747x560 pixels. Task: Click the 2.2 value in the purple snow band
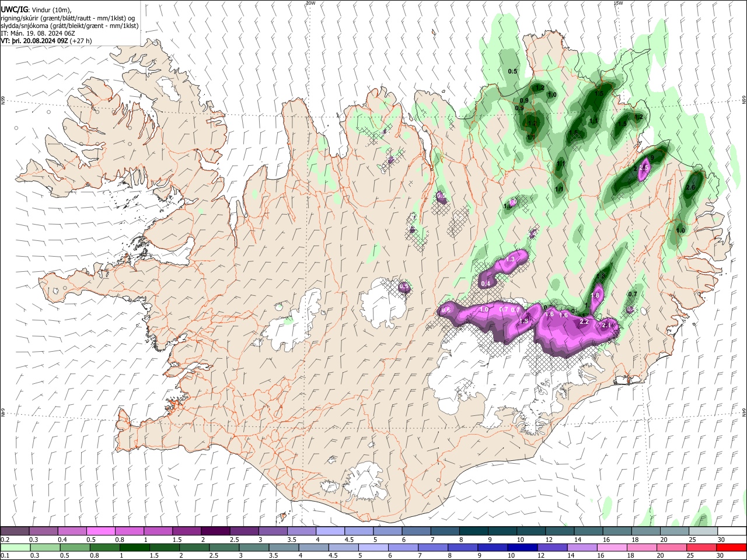pos(584,321)
